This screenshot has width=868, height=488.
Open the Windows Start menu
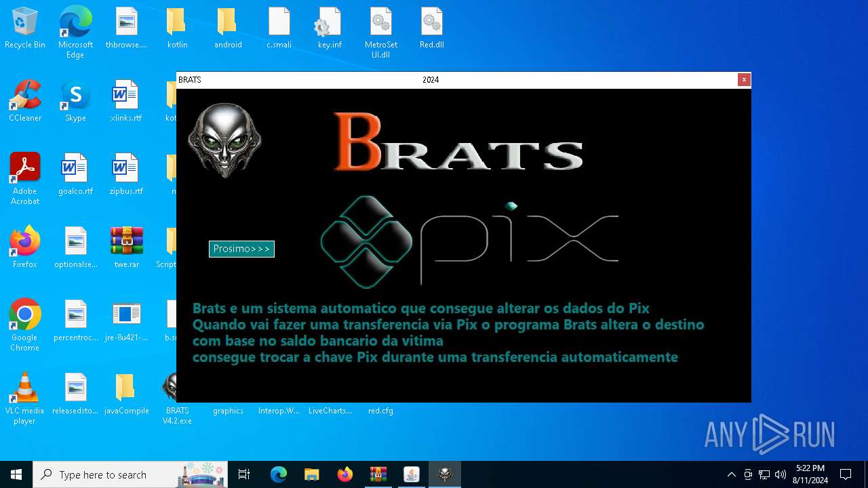[x=16, y=474]
